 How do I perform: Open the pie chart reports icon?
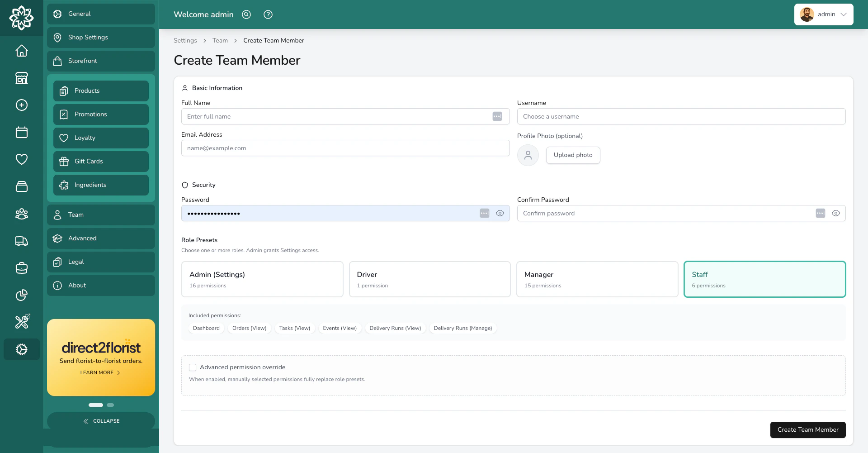[21, 295]
